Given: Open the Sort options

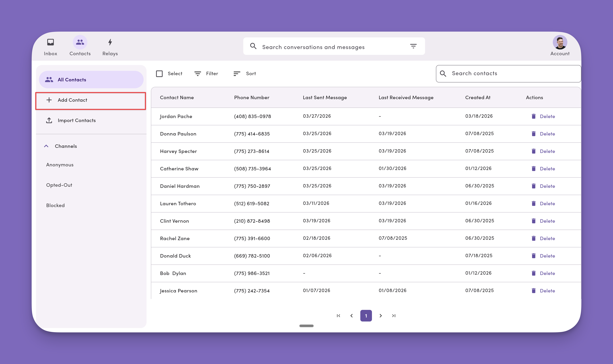Looking at the screenshot, I should 245,74.
